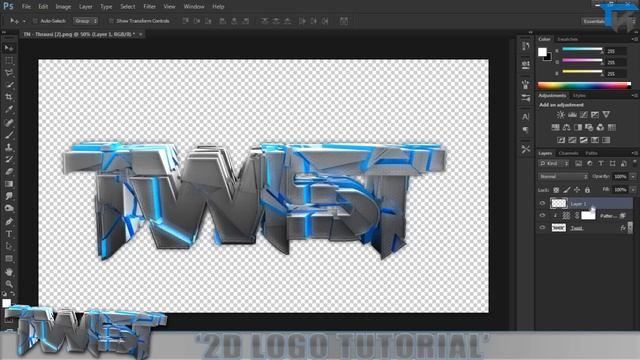This screenshot has width=640, height=360.
Task: Open the Fill slider arrow
Action: 633,190
